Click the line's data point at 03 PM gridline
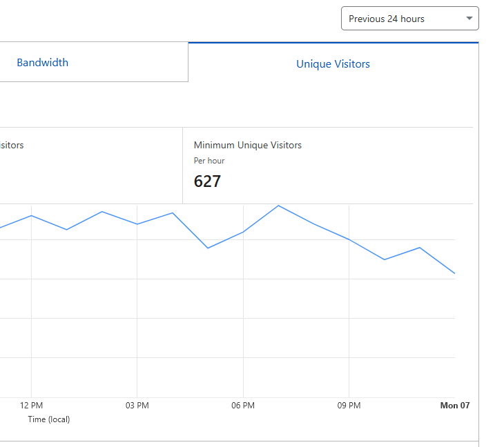The height and width of the screenshot is (447, 504). point(137,224)
